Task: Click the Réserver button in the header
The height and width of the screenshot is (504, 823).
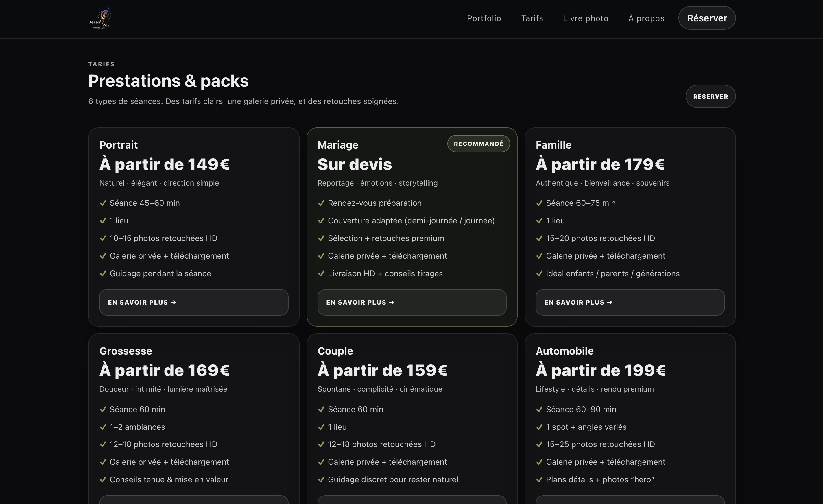Action: coord(707,18)
